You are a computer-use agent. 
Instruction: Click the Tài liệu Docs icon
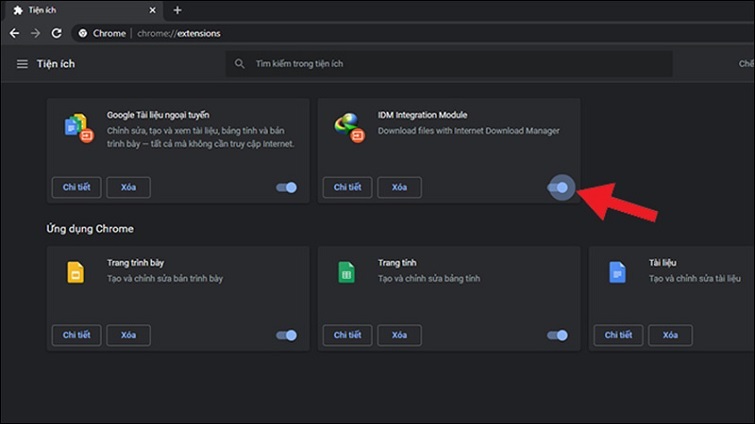pos(617,272)
